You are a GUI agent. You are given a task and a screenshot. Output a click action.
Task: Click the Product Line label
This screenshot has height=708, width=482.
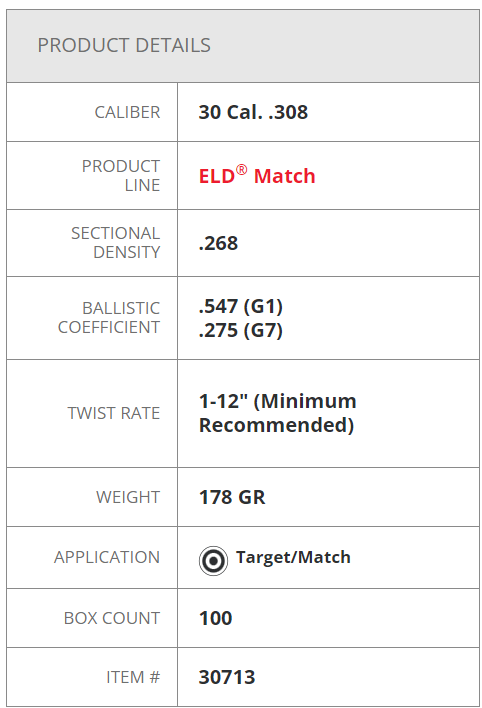coord(121,176)
